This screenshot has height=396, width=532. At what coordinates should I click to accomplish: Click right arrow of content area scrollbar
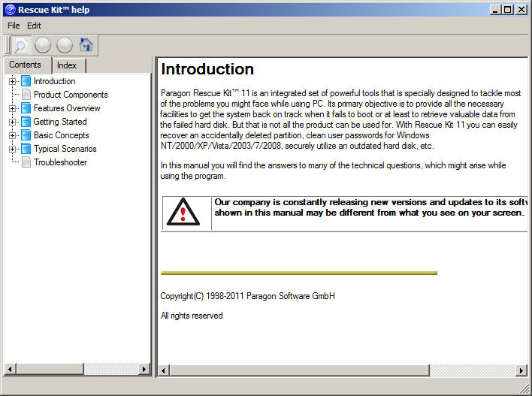tap(521, 370)
